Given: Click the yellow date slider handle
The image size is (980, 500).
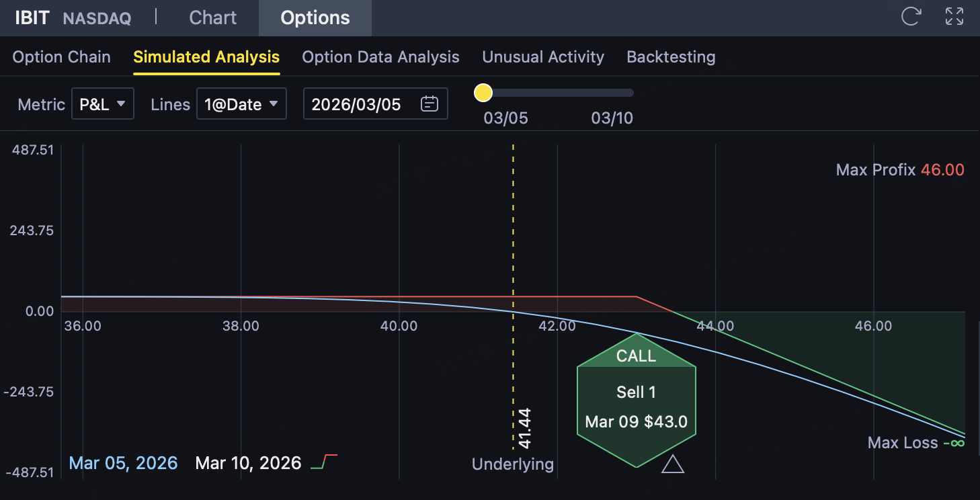Looking at the screenshot, I should (483, 93).
